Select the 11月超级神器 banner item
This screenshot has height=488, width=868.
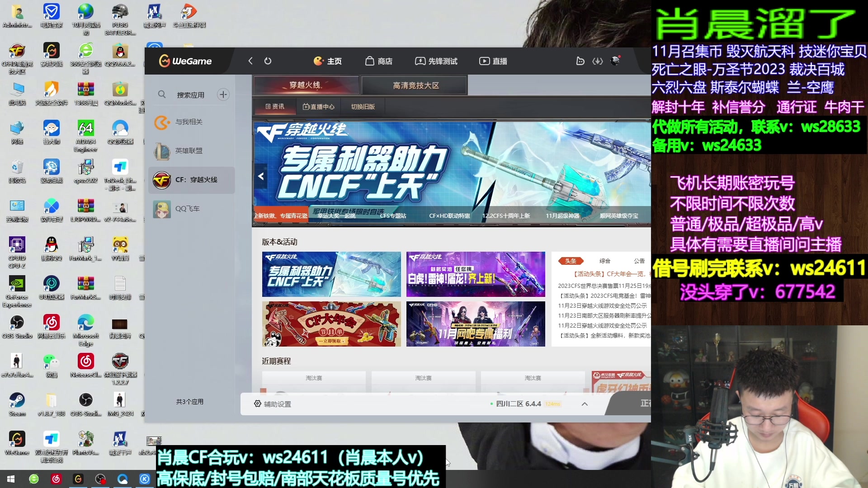(562, 216)
